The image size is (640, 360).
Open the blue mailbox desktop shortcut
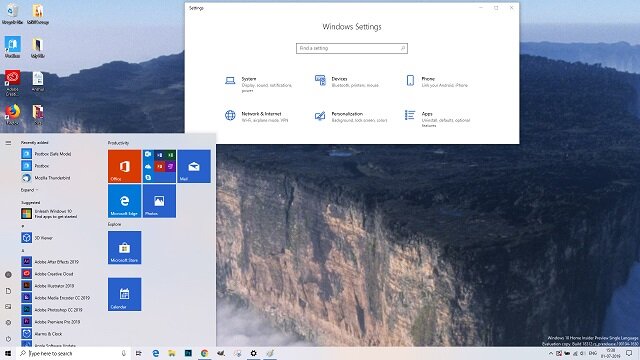[x=12, y=47]
